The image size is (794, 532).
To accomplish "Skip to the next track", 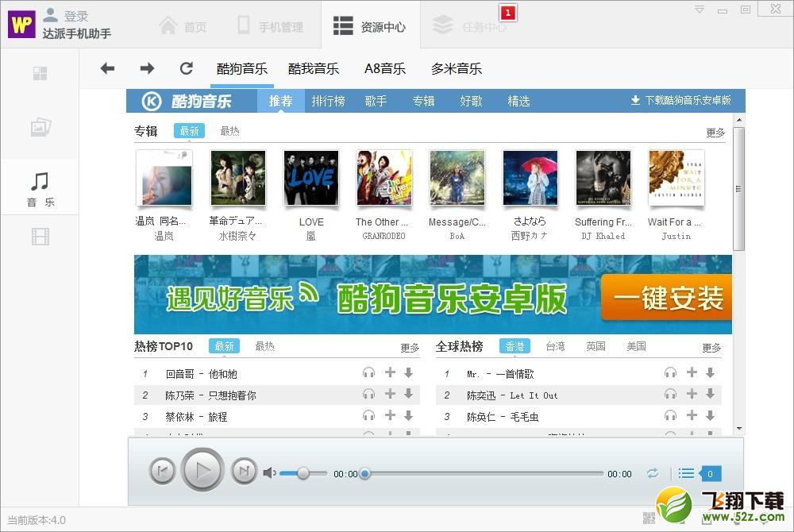I will [x=244, y=472].
